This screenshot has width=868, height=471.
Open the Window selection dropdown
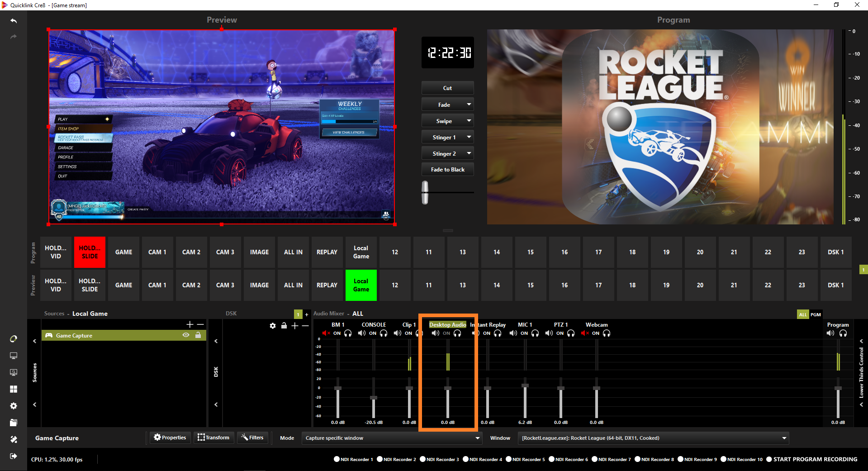pyautogui.click(x=653, y=438)
